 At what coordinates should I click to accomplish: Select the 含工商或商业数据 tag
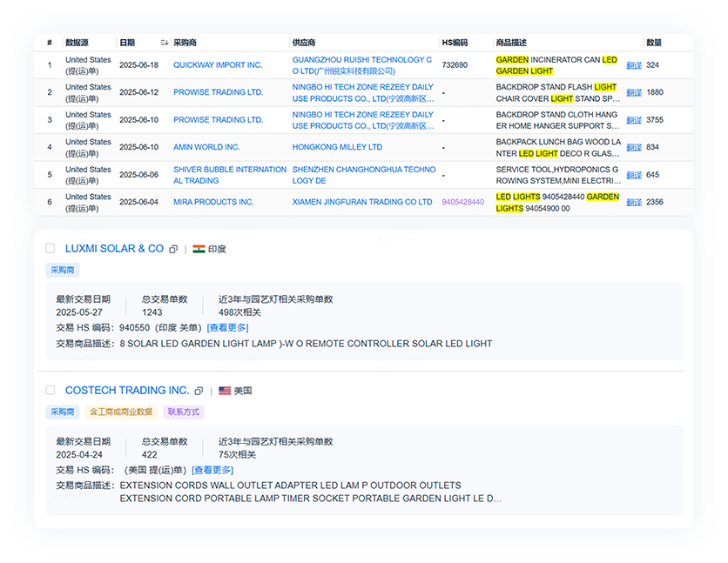pos(121,412)
